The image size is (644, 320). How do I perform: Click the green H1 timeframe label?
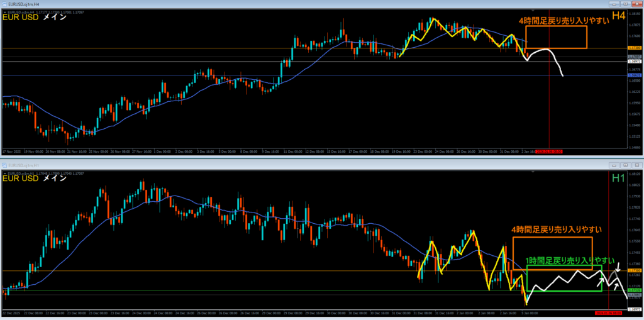(x=619, y=179)
